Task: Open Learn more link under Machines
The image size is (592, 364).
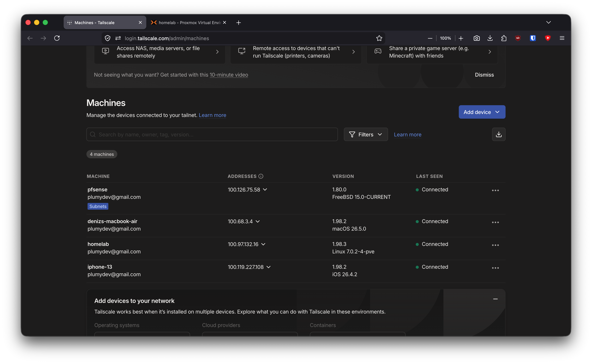Action: pyautogui.click(x=212, y=115)
